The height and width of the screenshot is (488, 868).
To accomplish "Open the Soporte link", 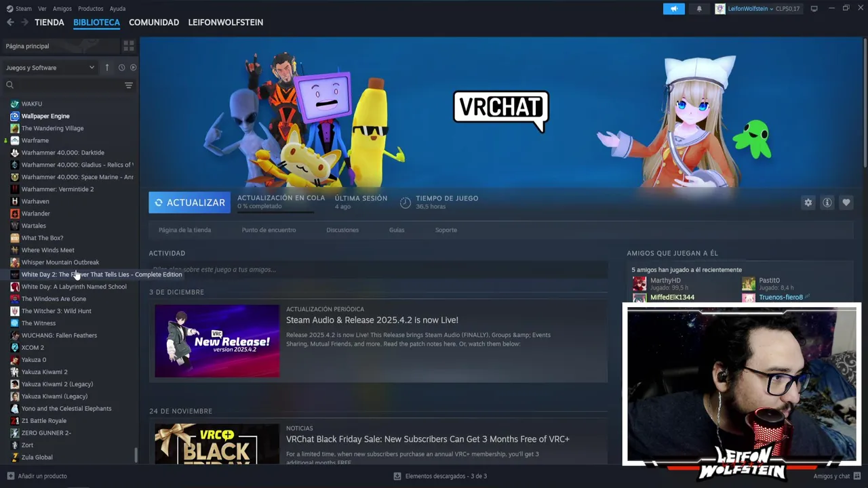I will pyautogui.click(x=446, y=230).
